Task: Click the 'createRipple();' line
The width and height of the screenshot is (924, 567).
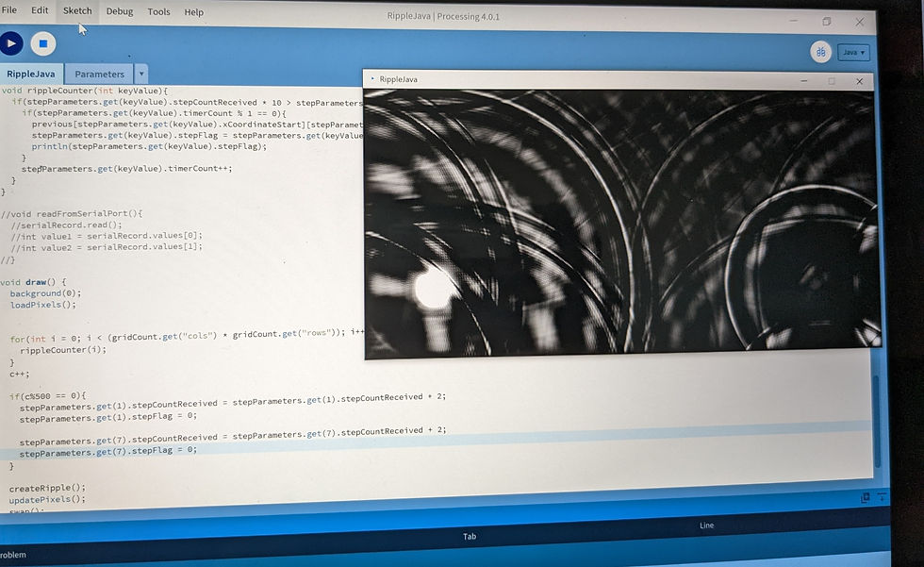Action: click(x=47, y=488)
